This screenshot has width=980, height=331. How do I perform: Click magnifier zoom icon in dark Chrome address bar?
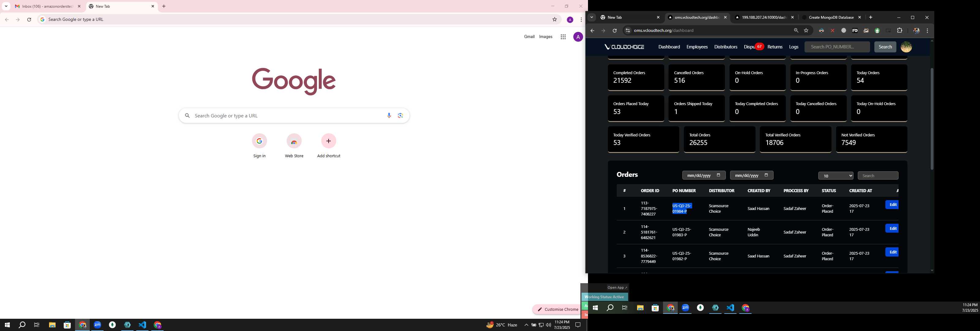pyautogui.click(x=796, y=30)
